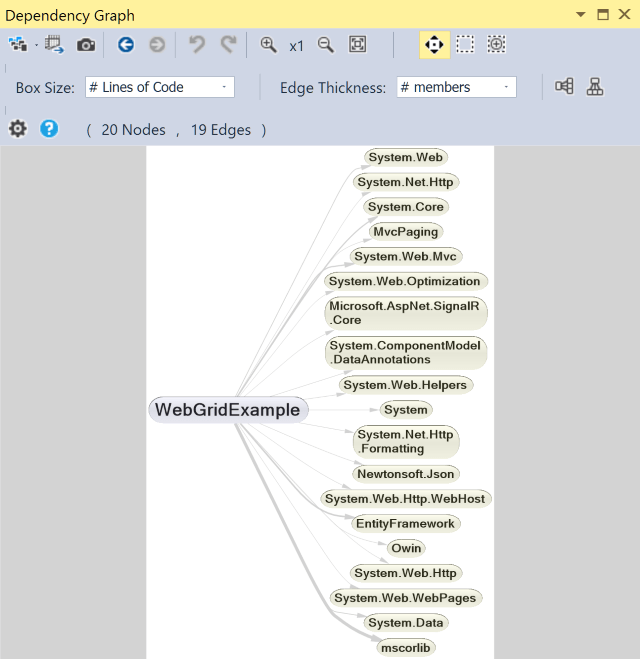Click the undo arrow
Image resolution: width=640 pixels, height=659 pixels.
(x=197, y=45)
